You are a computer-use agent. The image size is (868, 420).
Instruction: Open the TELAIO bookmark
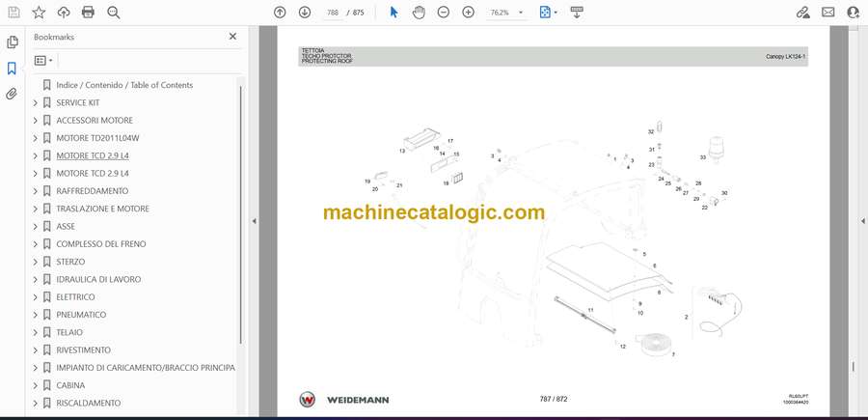[x=69, y=332]
